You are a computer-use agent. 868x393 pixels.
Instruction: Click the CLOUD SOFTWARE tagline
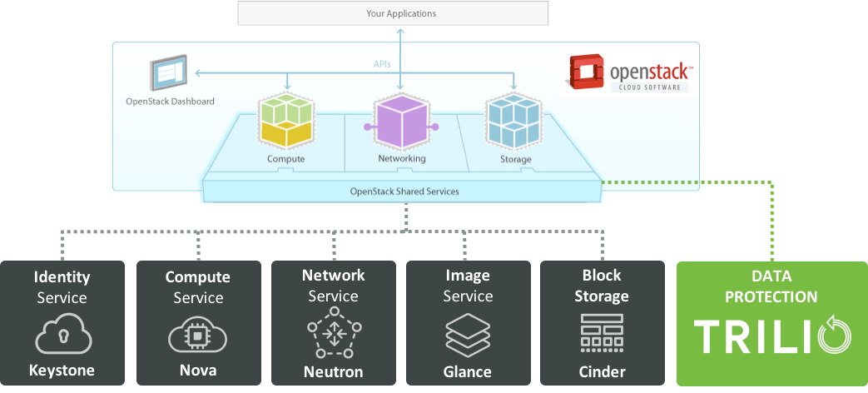(x=649, y=87)
